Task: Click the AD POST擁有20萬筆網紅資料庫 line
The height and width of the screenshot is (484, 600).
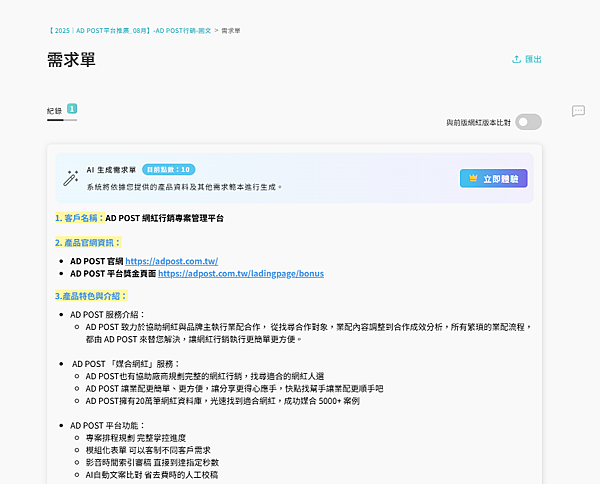Action: 223,401
